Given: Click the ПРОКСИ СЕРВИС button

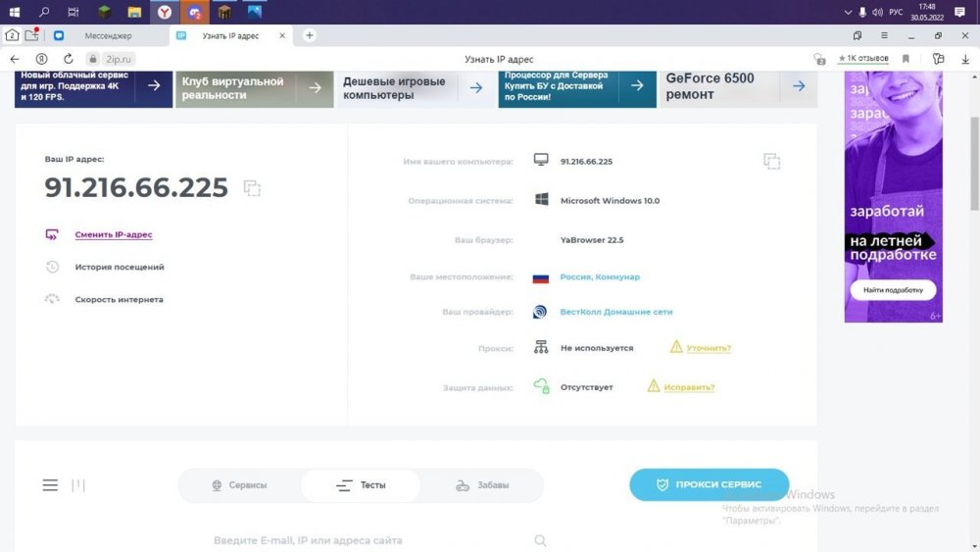Looking at the screenshot, I should (x=709, y=484).
